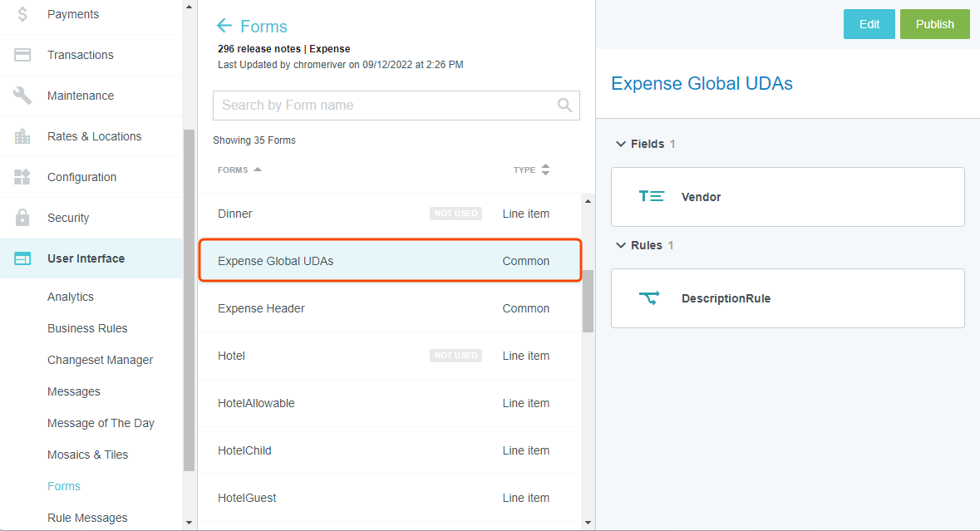Open Business Rules in the sidebar

87,328
